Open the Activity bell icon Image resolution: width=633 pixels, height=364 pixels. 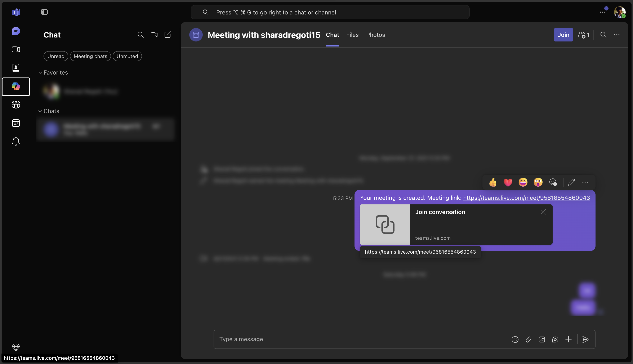[x=16, y=142]
